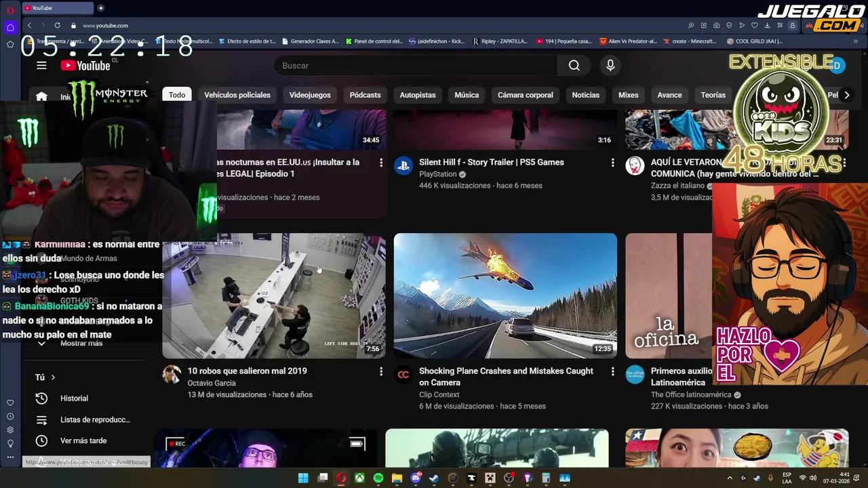
Task: Select the Cámara corporal chip
Action: point(526,95)
